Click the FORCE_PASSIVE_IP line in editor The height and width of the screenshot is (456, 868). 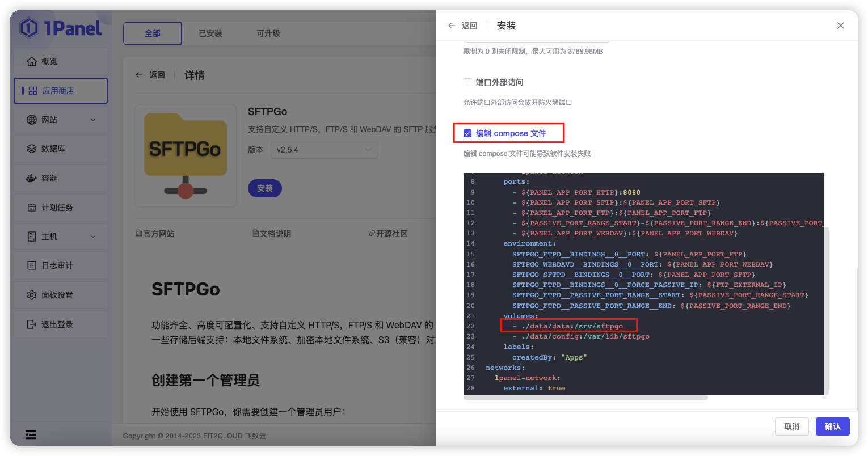[x=649, y=285]
